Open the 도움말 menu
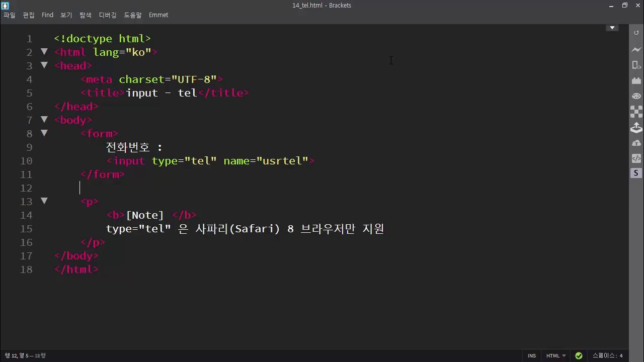 tap(133, 15)
